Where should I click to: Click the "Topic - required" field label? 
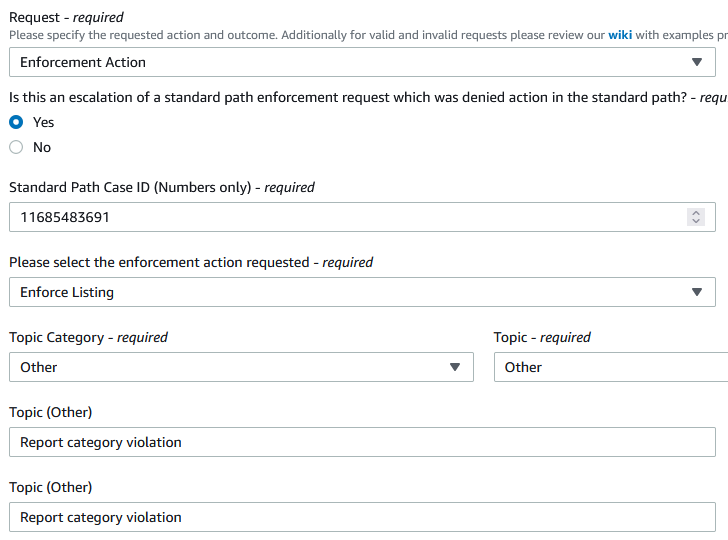[x=542, y=337]
